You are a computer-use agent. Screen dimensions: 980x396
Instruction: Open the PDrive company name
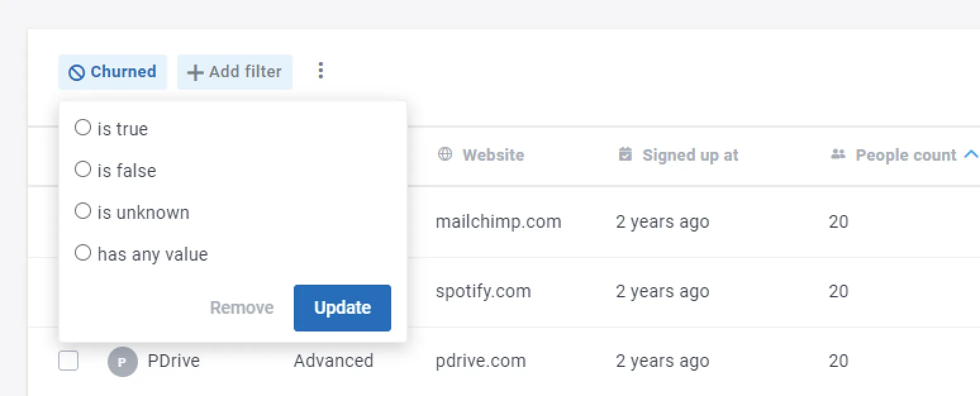tap(173, 361)
